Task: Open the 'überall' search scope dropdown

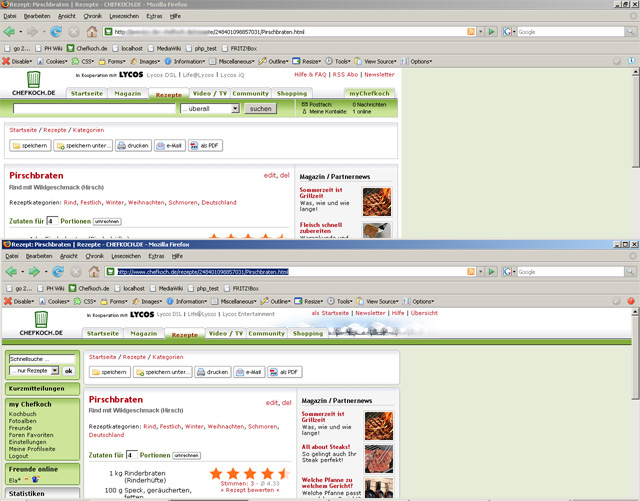Action: pyautogui.click(x=210, y=108)
